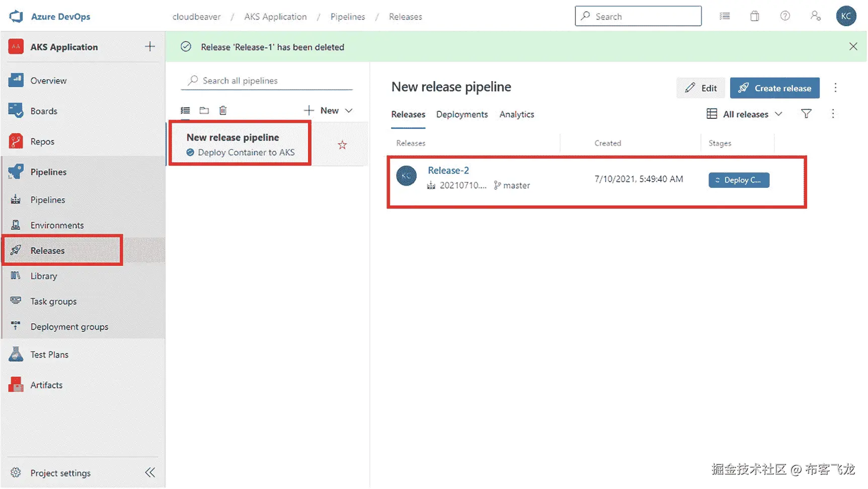The height and width of the screenshot is (489, 868).
Task: Open the releases filter funnel icon
Action: tap(806, 114)
